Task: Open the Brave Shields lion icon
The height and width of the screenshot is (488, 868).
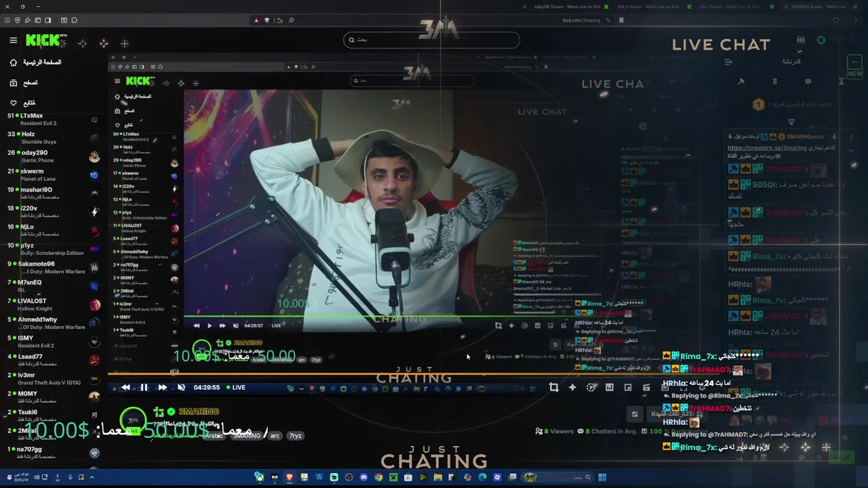Action: click(267, 20)
